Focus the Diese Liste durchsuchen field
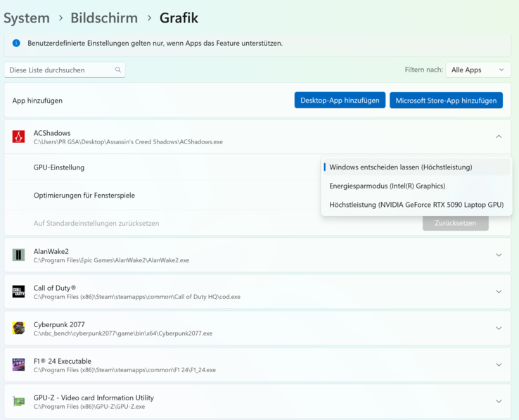Image resolution: width=519 pixels, height=420 pixels. (65, 70)
